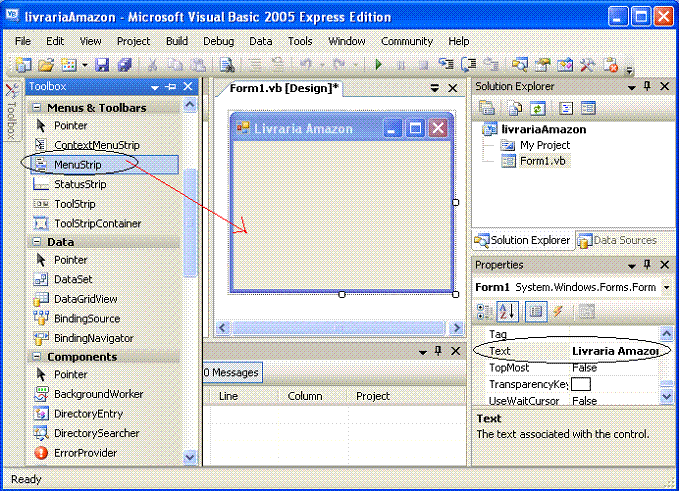Select the Form1.vb [Design] tab
The height and width of the screenshot is (491, 679).
click(284, 88)
